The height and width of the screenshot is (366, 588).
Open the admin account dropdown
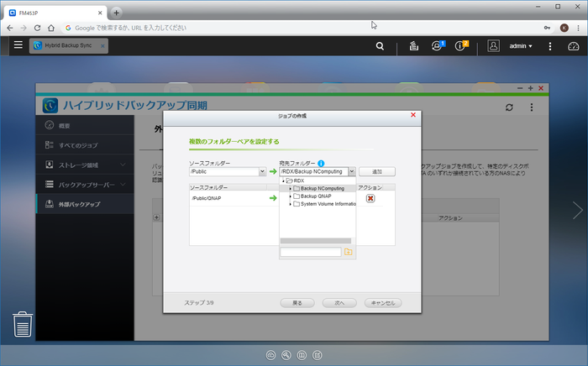(521, 46)
